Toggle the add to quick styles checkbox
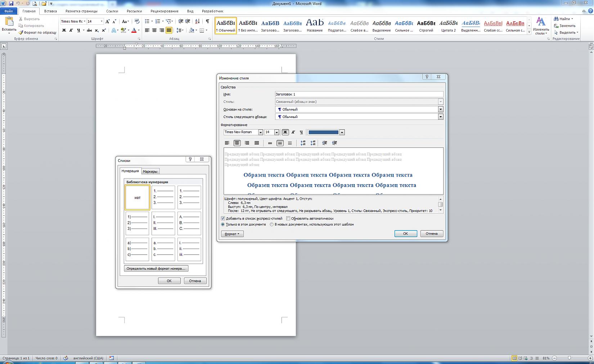 tap(223, 218)
